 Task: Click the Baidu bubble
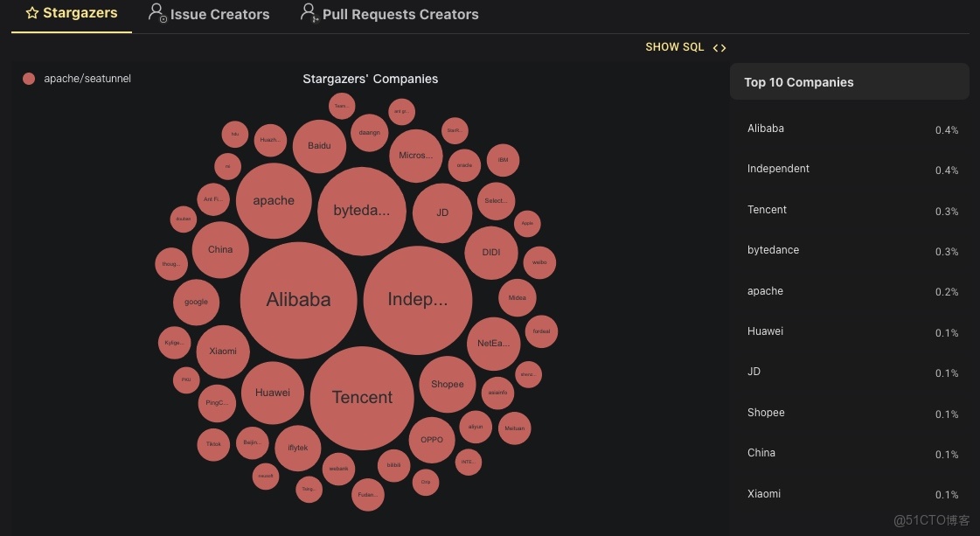319,145
